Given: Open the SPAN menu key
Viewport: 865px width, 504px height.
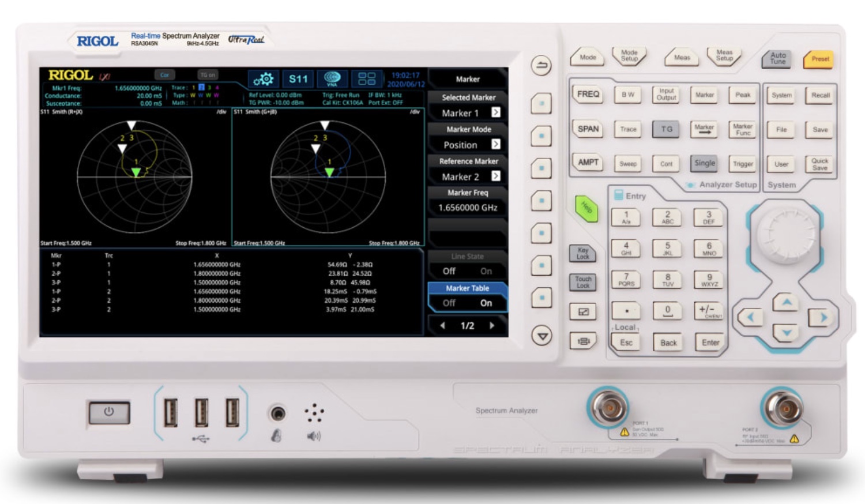Looking at the screenshot, I should pos(588,129).
